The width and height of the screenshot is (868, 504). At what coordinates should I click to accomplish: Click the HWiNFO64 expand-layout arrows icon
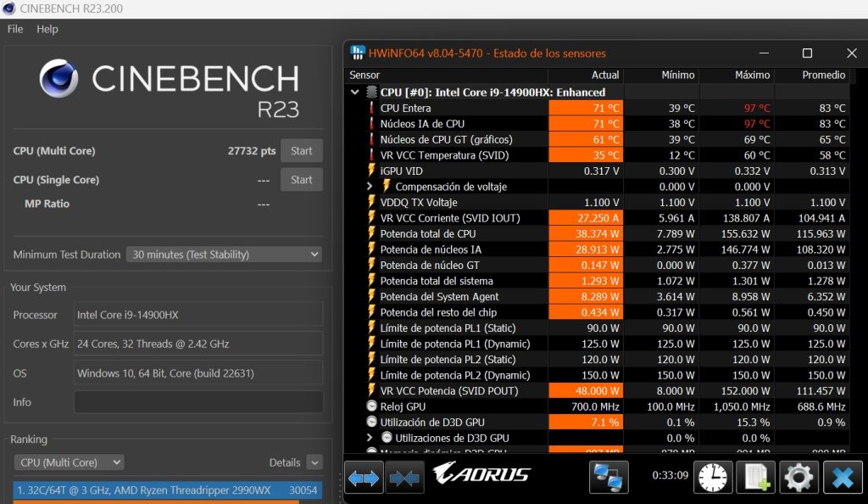(x=364, y=478)
